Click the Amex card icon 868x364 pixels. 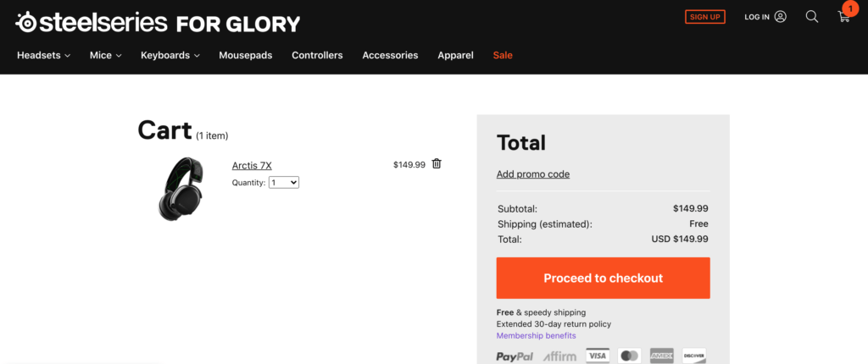point(661,356)
